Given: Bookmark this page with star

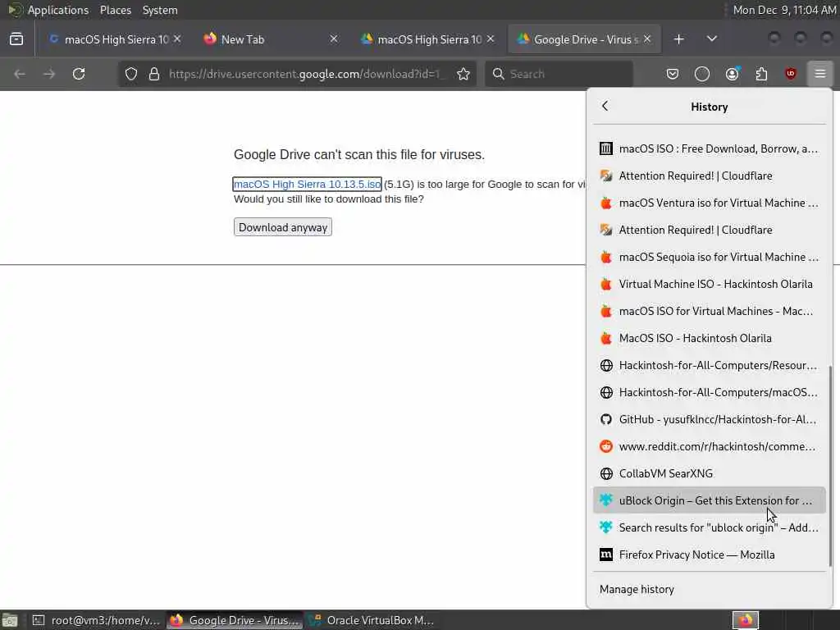Looking at the screenshot, I should point(463,73).
